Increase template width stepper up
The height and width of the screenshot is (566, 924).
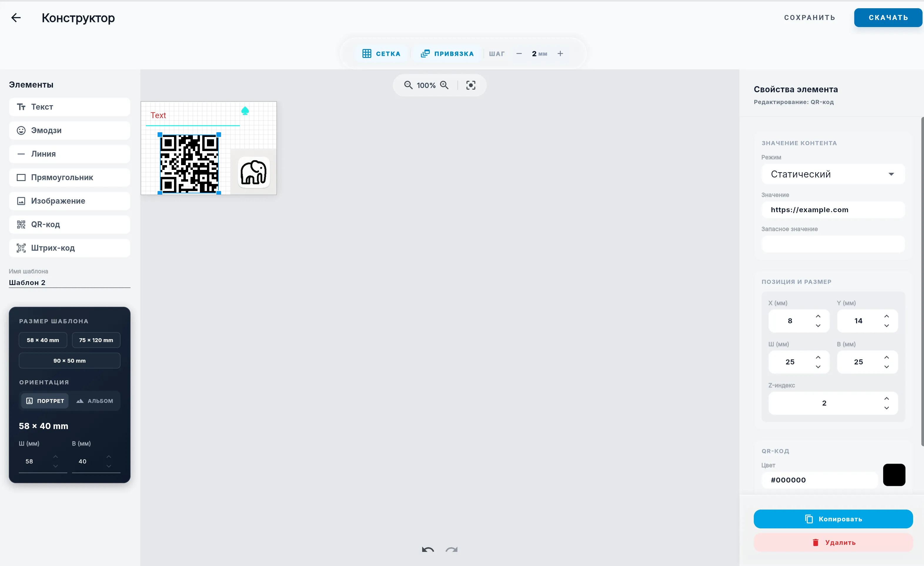click(56, 457)
